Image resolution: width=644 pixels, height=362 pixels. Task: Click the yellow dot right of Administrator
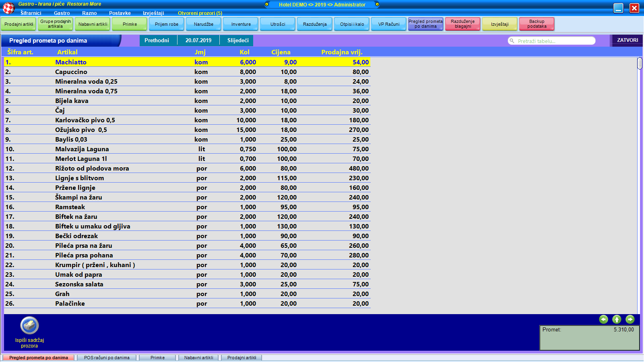[x=377, y=4]
